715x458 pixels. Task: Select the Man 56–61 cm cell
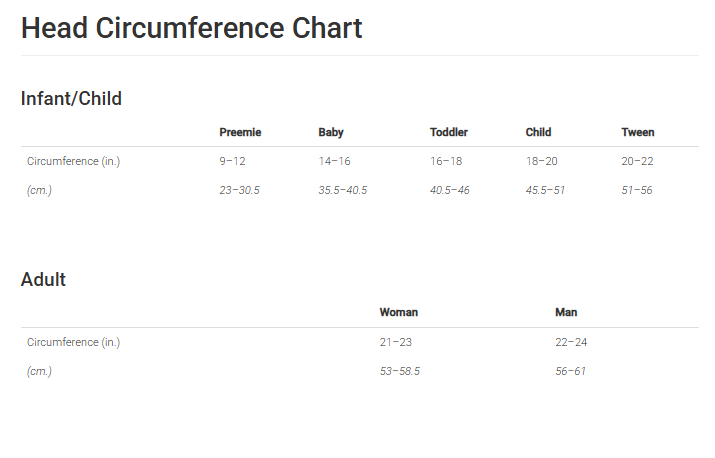point(570,371)
